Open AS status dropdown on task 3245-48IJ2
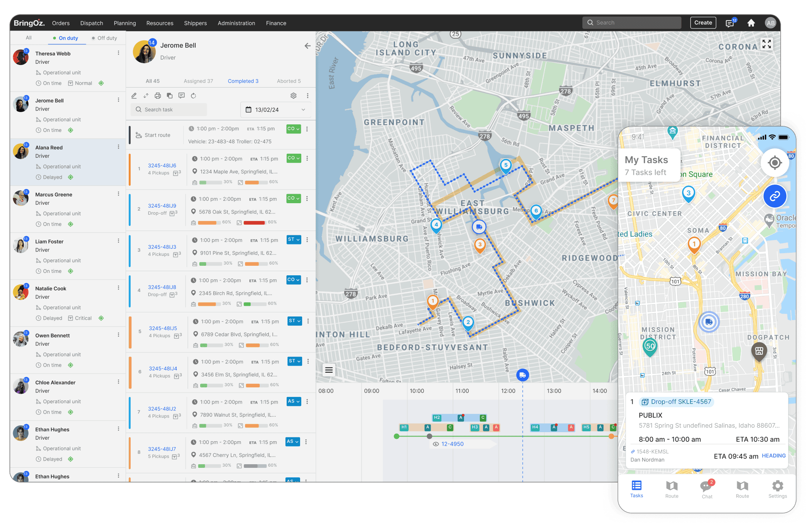 tap(294, 401)
